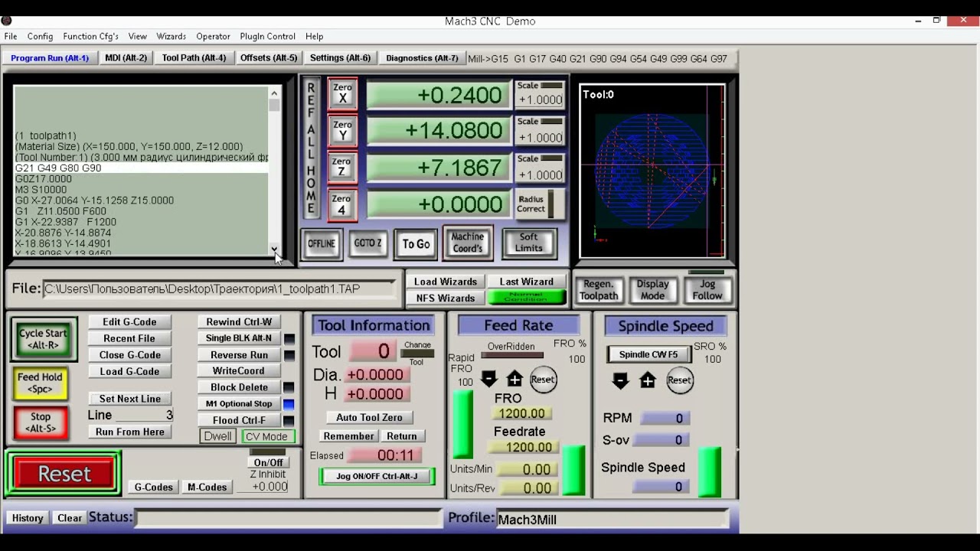Open the G-Codes reference list
Image resolution: width=980 pixels, height=551 pixels.
pyautogui.click(x=153, y=487)
